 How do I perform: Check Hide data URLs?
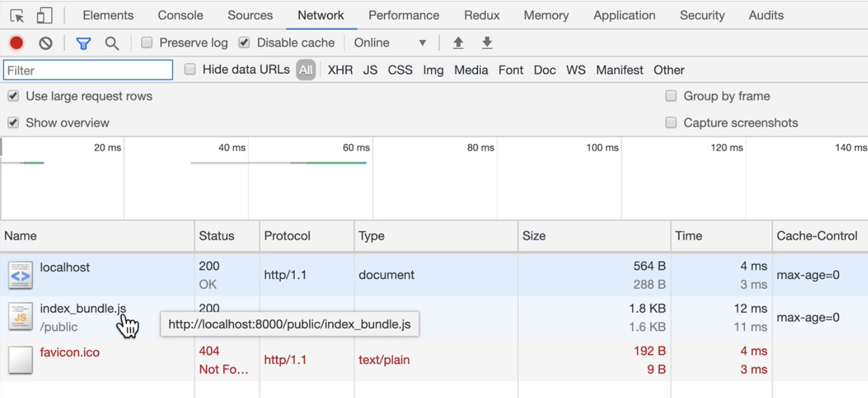(x=190, y=69)
